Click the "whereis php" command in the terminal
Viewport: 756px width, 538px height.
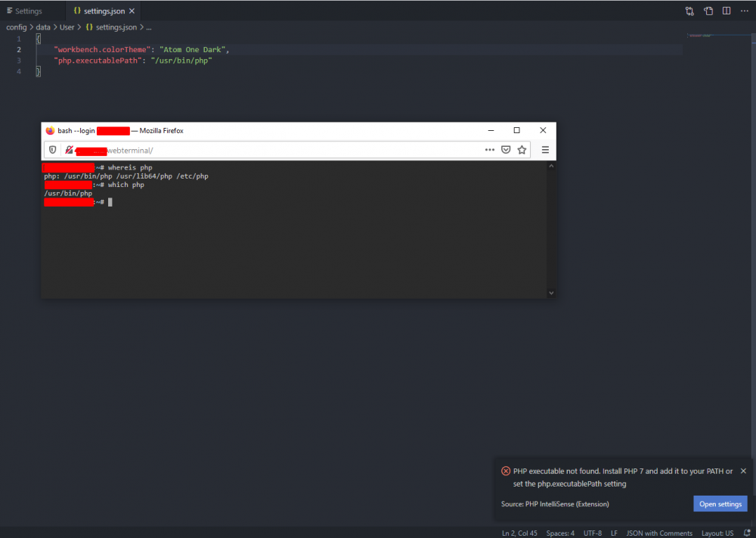point(130,167)
